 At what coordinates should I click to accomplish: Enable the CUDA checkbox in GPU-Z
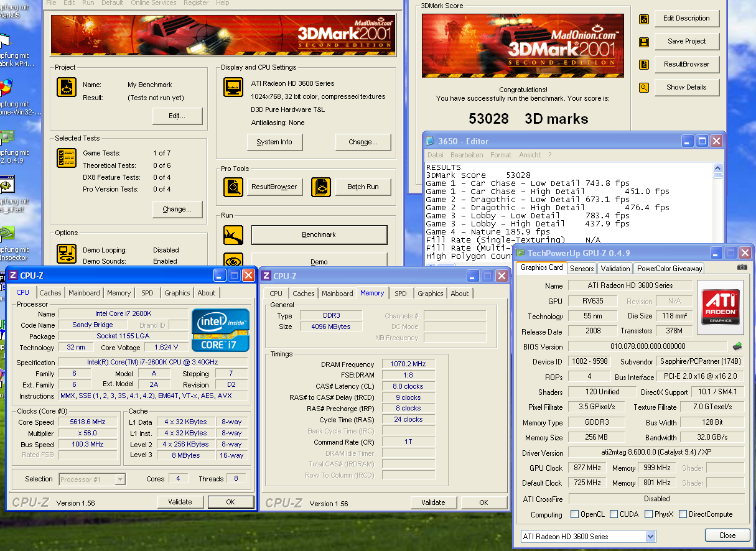[x=614, y=514]
